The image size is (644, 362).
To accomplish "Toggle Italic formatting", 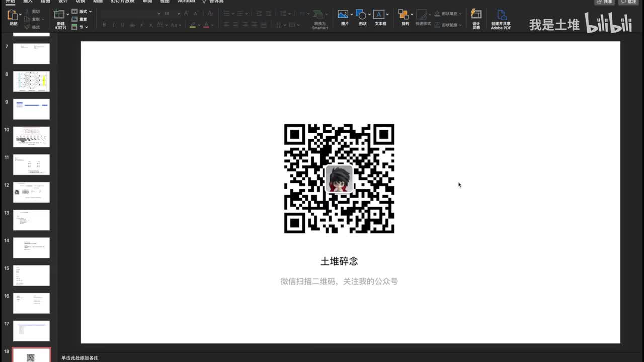I will click(x=114, y=25).
